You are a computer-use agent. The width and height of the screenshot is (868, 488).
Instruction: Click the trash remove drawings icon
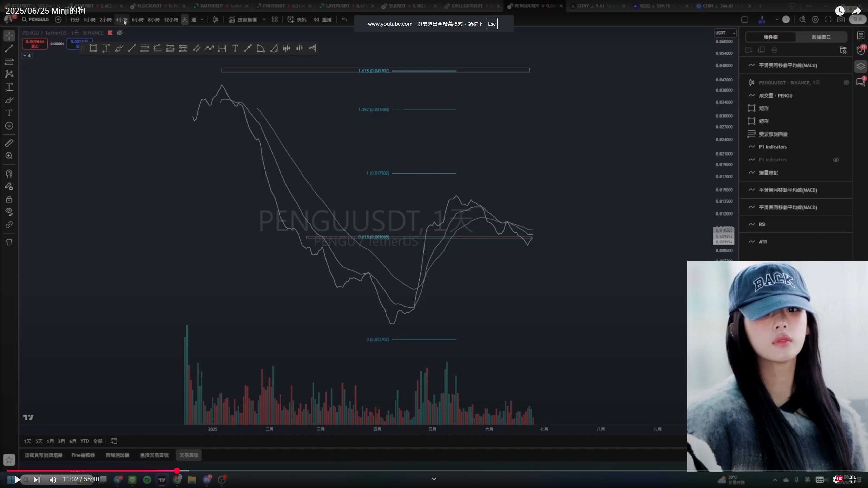pos(9,242)
